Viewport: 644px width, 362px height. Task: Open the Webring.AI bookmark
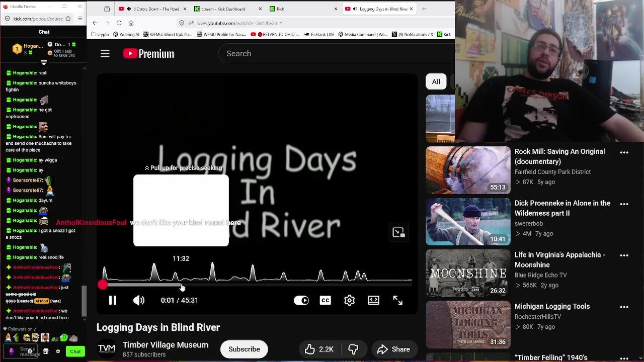click(125, 34)
